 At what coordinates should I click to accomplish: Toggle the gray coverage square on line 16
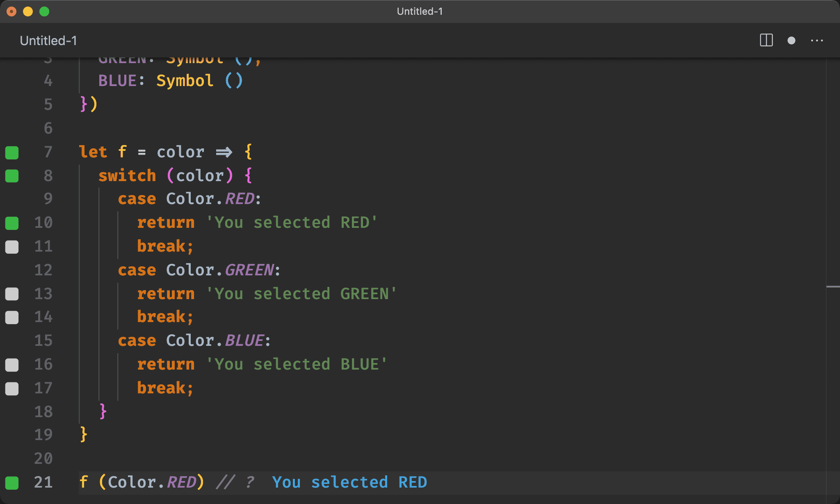[12, 365]
